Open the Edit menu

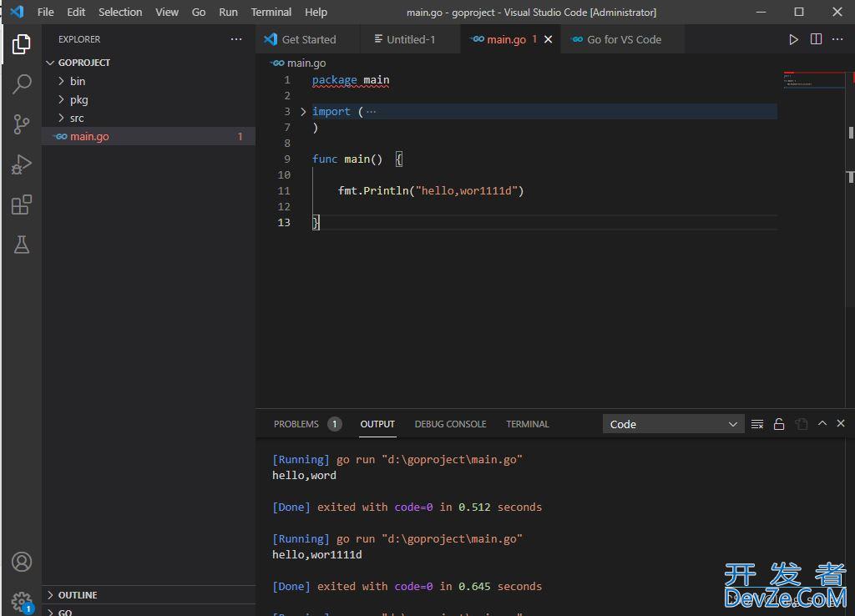76,12
